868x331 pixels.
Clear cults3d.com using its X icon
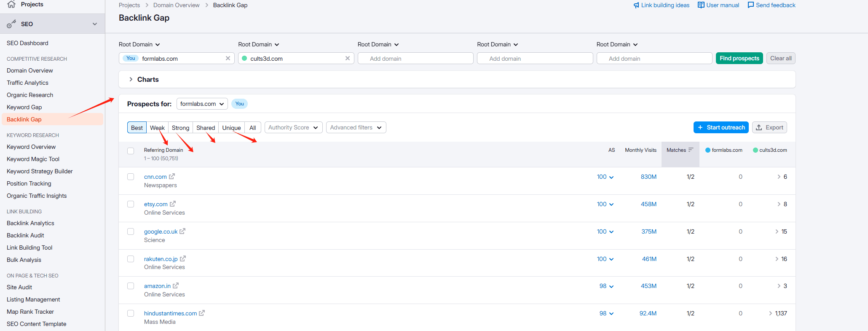[x=348, y=58]
